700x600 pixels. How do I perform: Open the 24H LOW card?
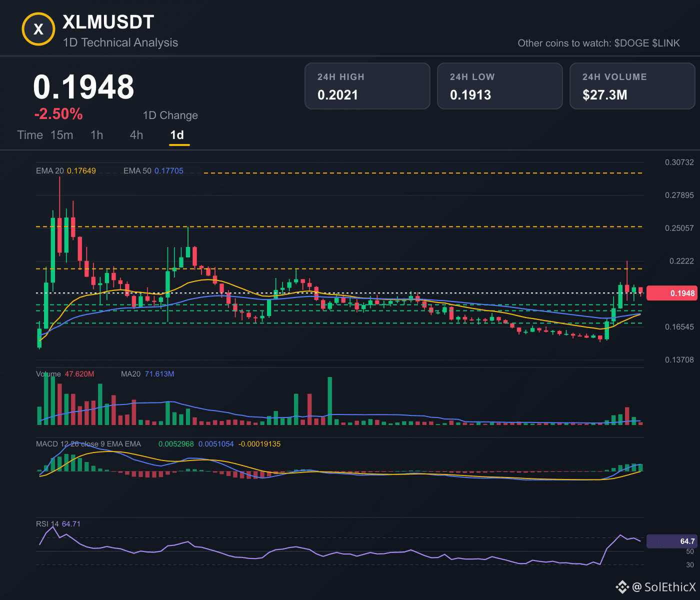[500, 86]
